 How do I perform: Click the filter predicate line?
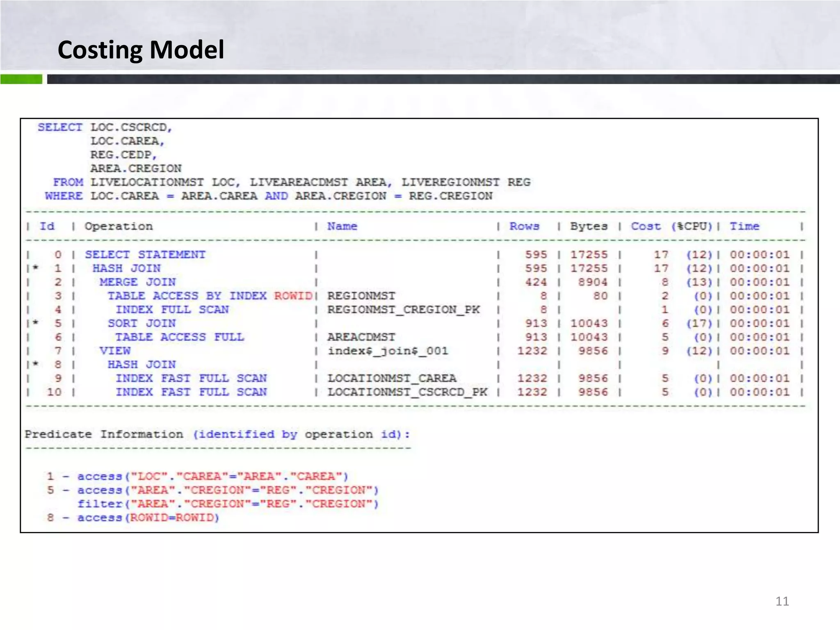(228, 504)
